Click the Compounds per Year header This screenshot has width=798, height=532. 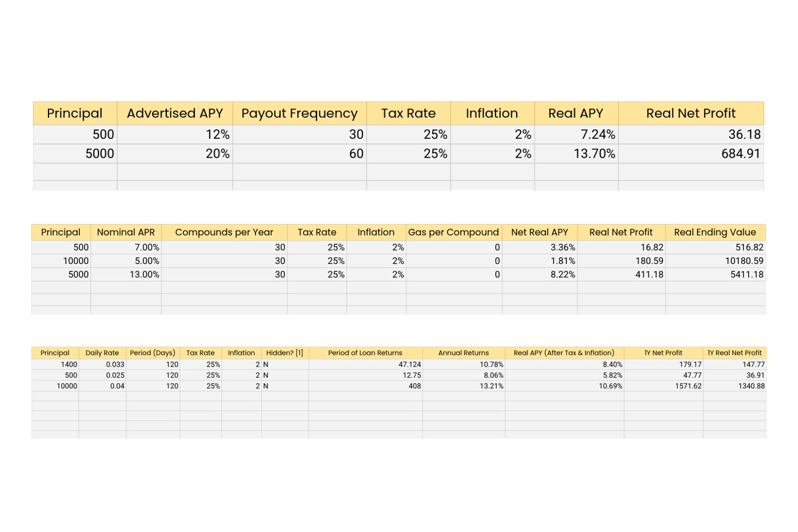tap(224, 232)
